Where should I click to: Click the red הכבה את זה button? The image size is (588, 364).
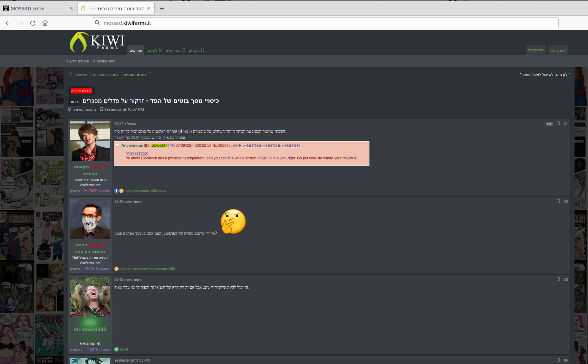(81, 91)
